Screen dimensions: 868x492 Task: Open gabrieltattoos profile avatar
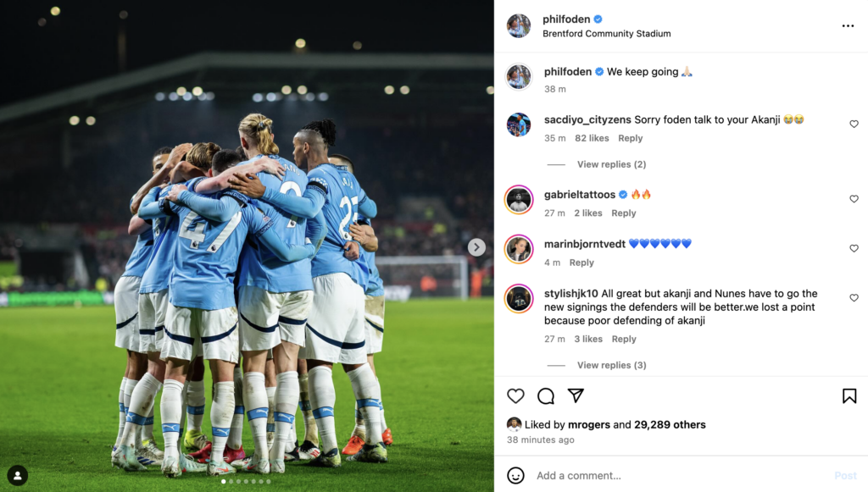coord(519,200)
